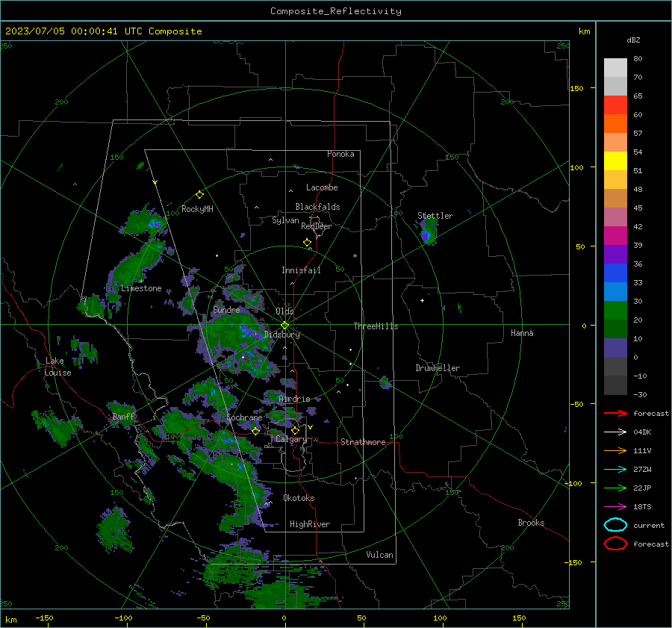Click the yellow diamond marker beside RockyMH
This screenshot has height=628, width=672.
click(x=199, y=195)
